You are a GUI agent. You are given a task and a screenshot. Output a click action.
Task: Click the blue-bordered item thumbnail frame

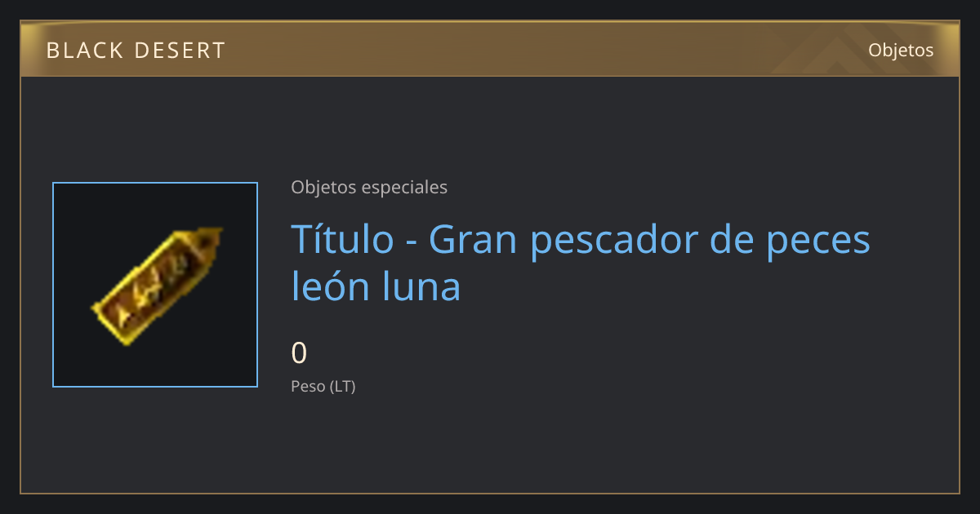click(x=155, y=285)
